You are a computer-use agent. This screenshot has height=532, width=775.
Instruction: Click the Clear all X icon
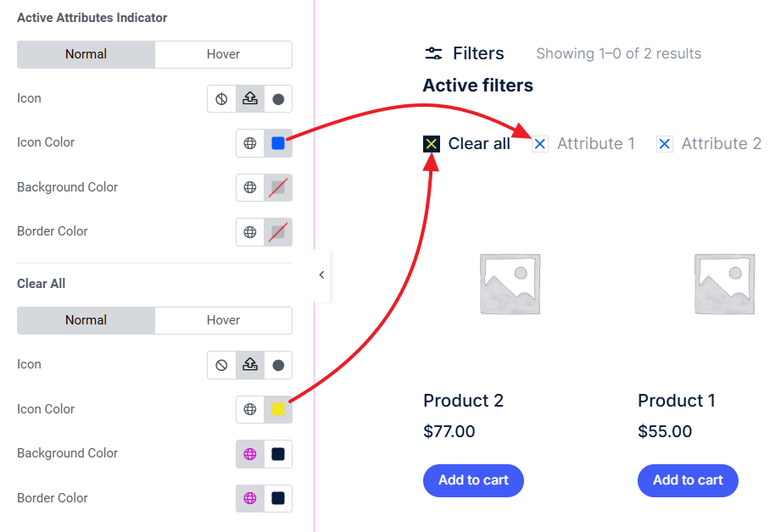(x=432, y=144)
